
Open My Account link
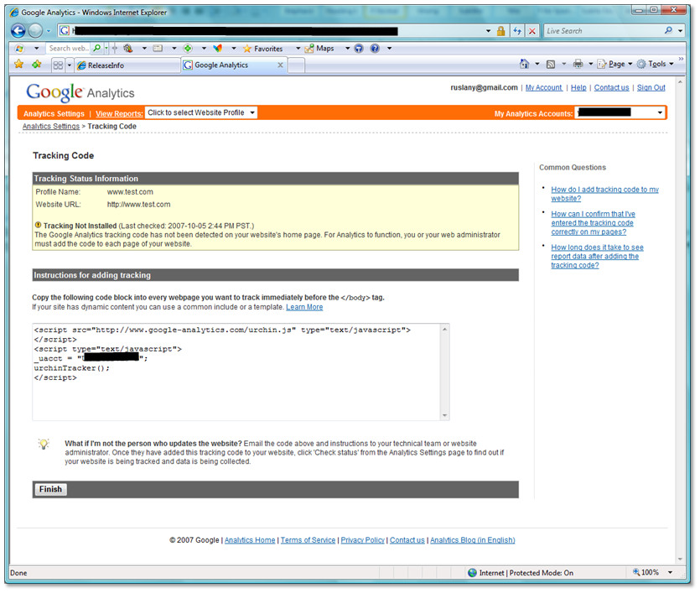coord(543,87)
